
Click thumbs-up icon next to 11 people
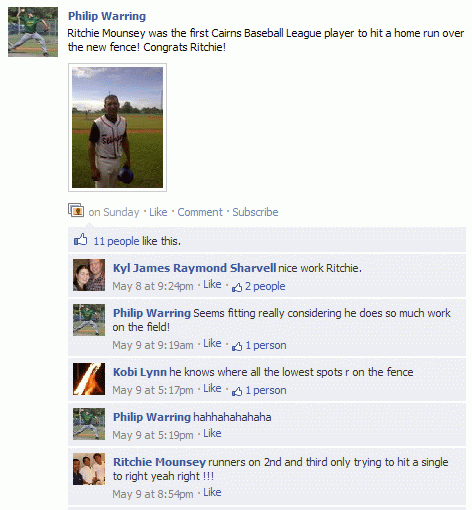tap(81, 239)
